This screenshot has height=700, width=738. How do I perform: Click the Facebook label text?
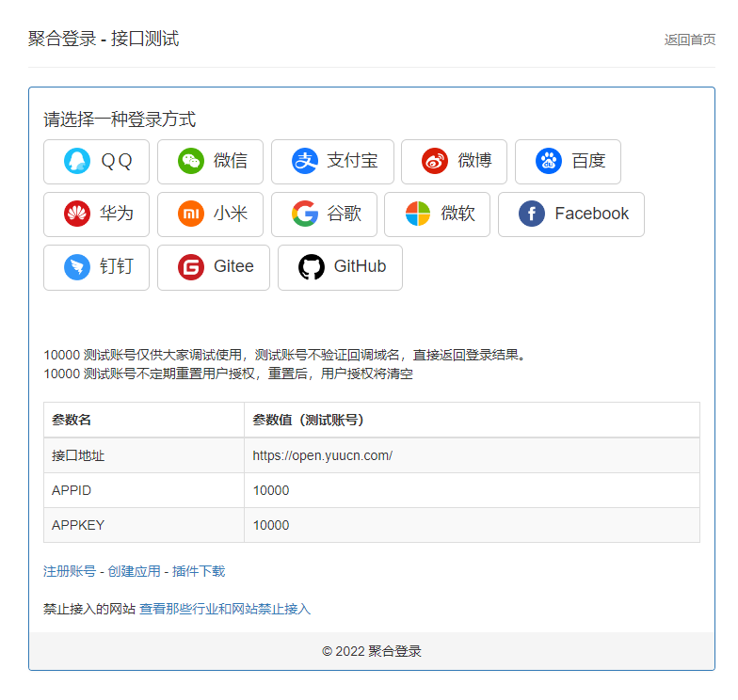coord(591,214)
